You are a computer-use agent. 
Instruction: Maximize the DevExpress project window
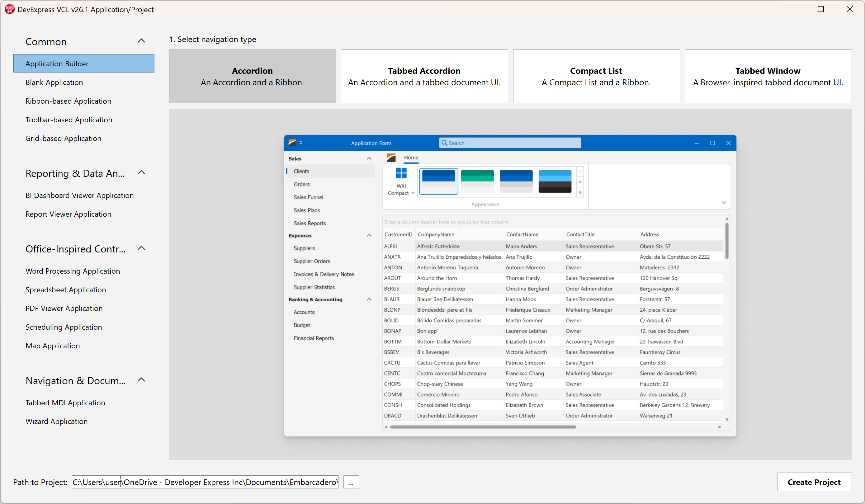(x=821, y=9)
